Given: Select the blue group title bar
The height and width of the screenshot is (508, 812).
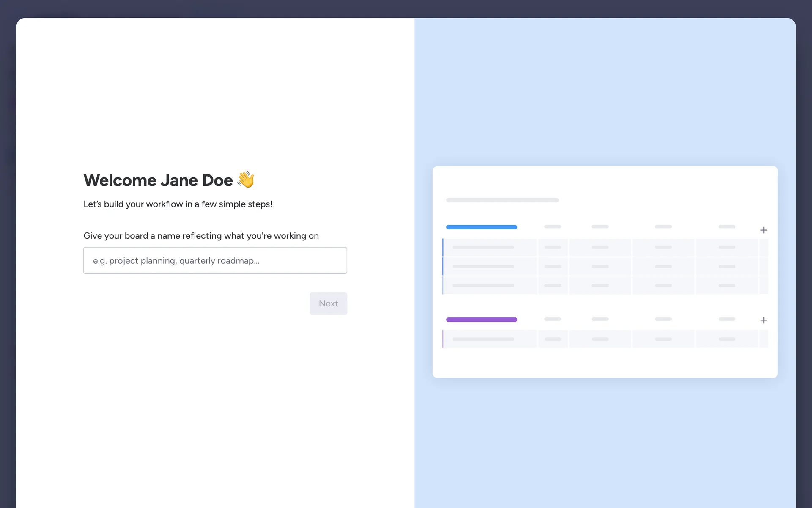Looking at the screenshot, I should click(x=481, y=227).
